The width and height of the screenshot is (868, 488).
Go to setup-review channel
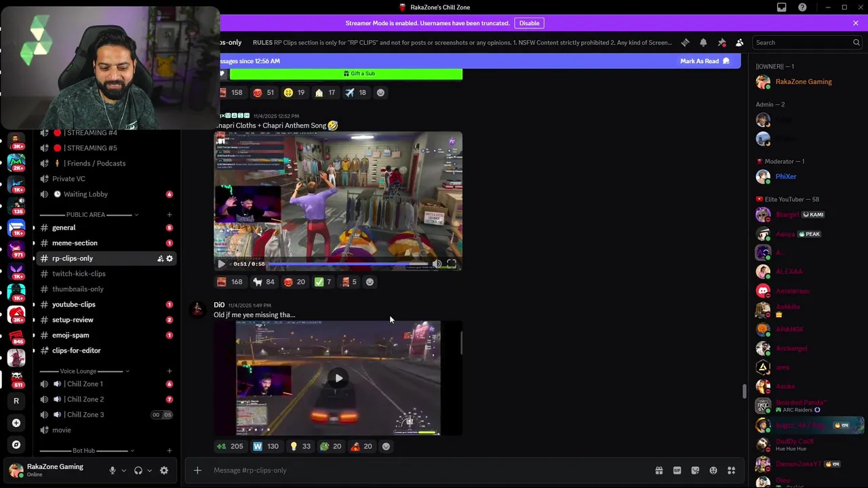[x=106, y=320]
